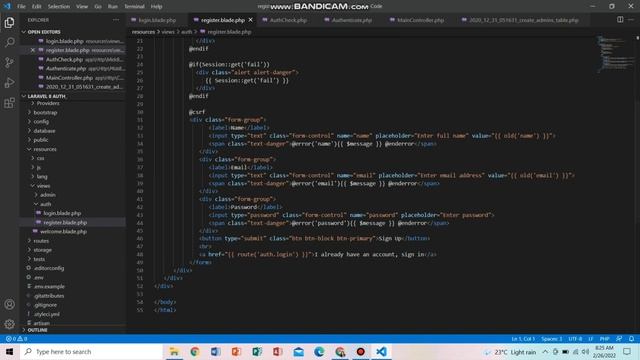Open .env file in file tree
640x360 pixels.
39,278
